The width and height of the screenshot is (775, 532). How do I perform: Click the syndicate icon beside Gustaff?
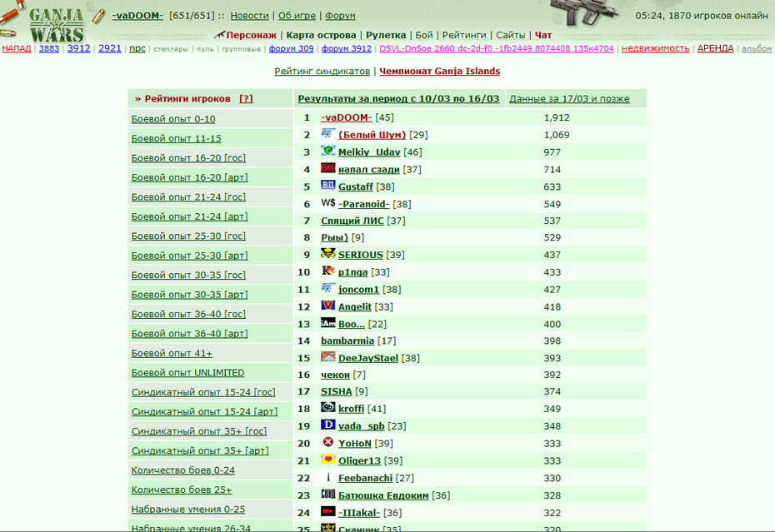(x=327, y=185)
